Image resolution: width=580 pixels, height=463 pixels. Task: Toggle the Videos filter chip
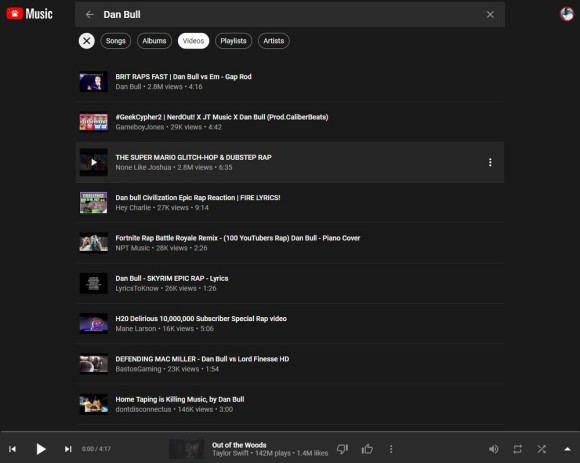click(x=193, y=41)
